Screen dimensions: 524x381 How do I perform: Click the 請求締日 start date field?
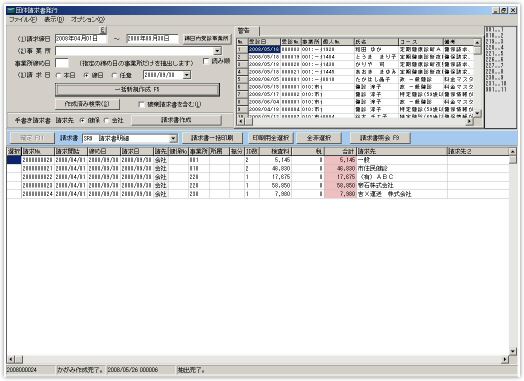pyautogui.click(x=81, y=39)
